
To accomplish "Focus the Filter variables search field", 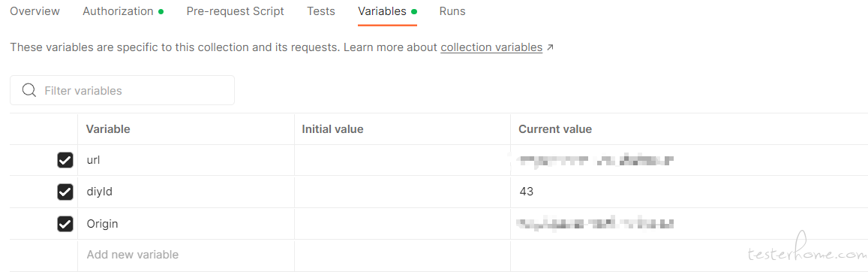I will coord(122,90).
